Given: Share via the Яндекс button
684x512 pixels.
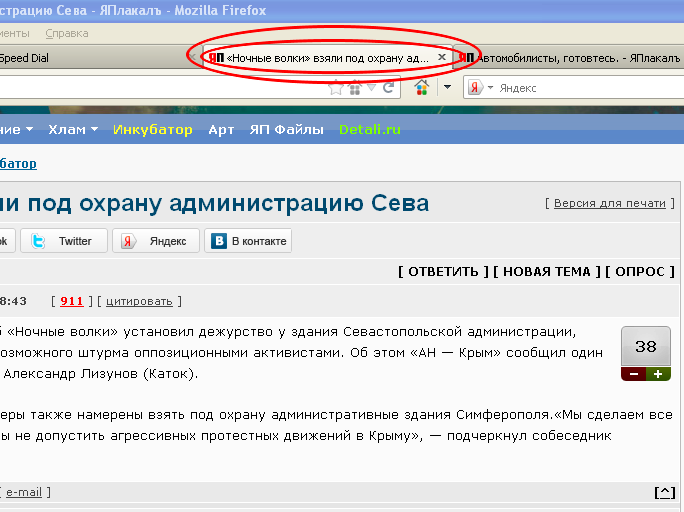Looking at the screenshot, I should (156, 241).
